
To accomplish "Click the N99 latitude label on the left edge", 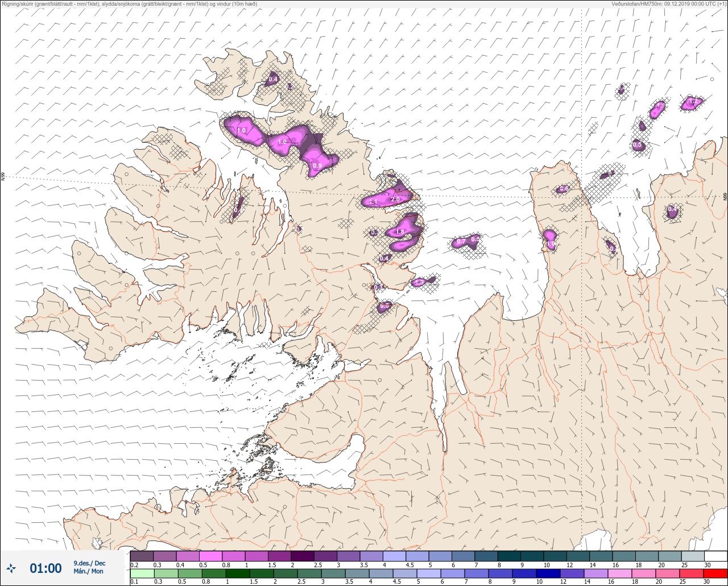I will tap(3, 177).
